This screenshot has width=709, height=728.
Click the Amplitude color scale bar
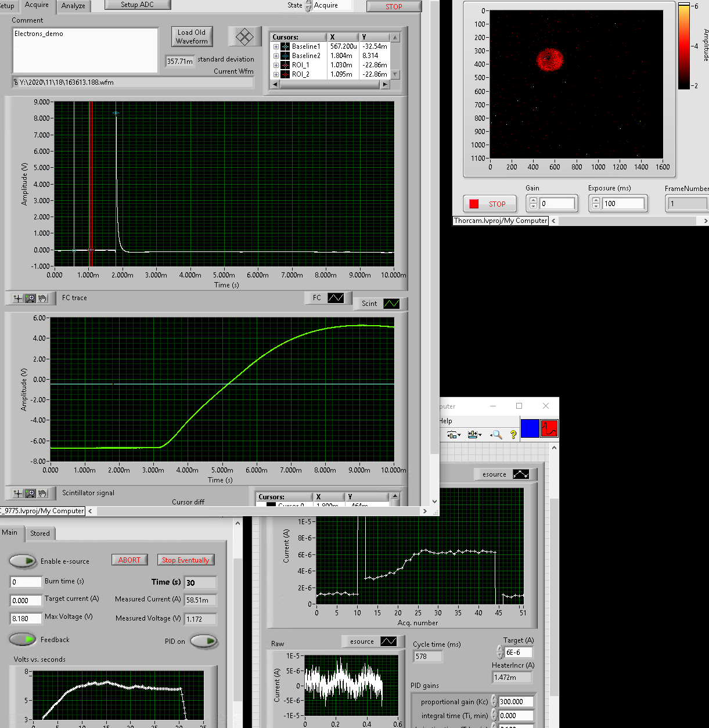[683, 46]
